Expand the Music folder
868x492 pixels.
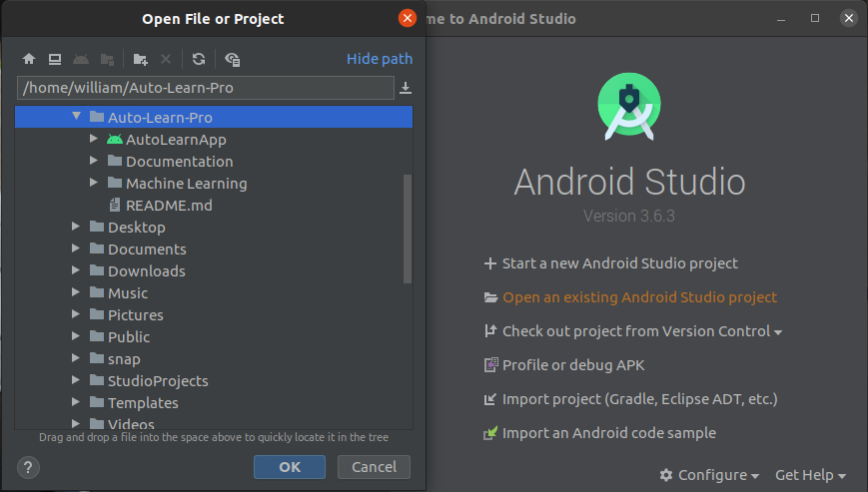point(76,292)
